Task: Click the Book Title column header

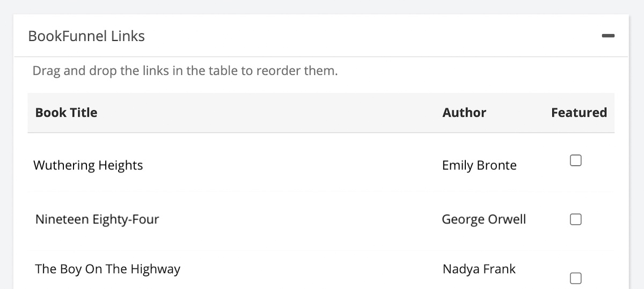Action: [66, 112]
